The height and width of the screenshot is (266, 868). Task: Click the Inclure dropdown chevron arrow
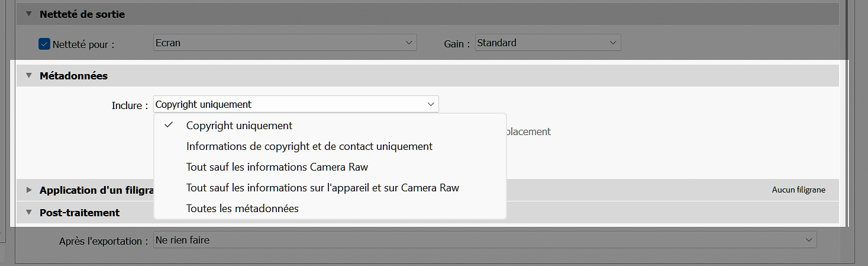(x=431, y=104)
